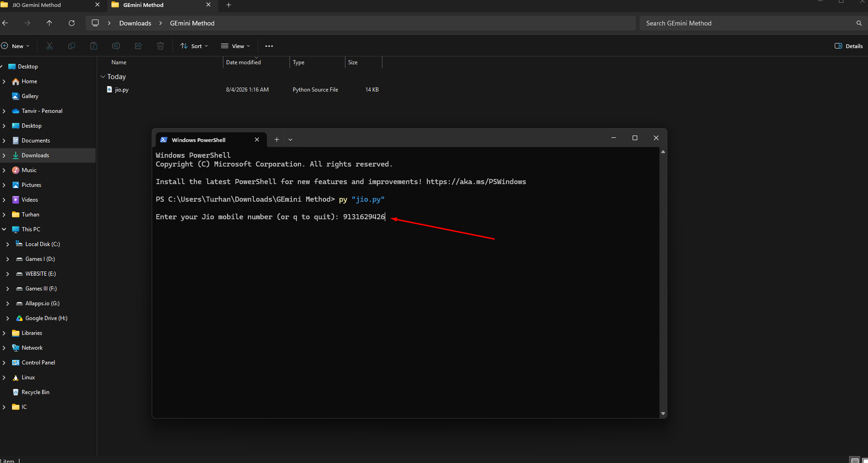Click the Paste clipboard icon

[94, 46]
